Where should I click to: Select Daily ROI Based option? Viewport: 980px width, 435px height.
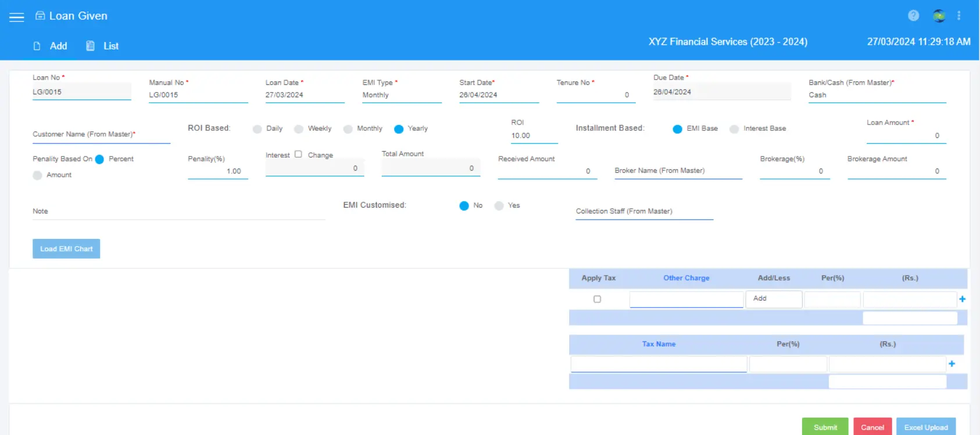[x=257, y=129]
